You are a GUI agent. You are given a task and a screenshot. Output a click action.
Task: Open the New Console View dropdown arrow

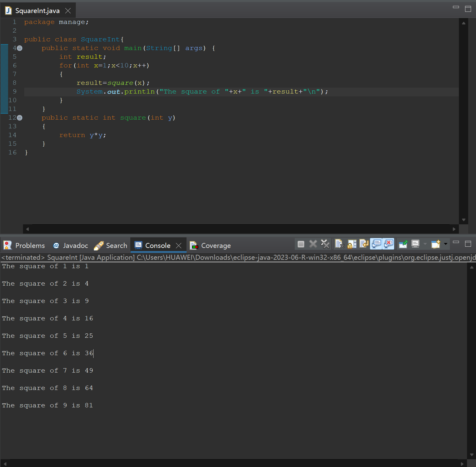tap(446, 244)
